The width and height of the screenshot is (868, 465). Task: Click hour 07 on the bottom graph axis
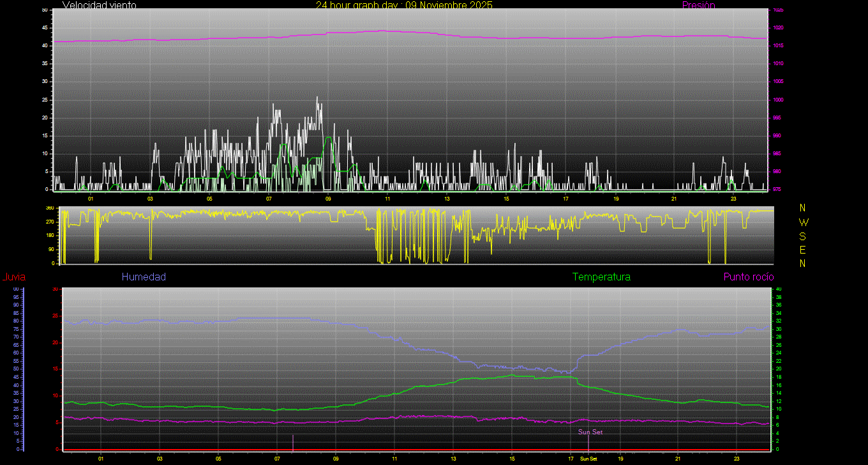point(277,459)
